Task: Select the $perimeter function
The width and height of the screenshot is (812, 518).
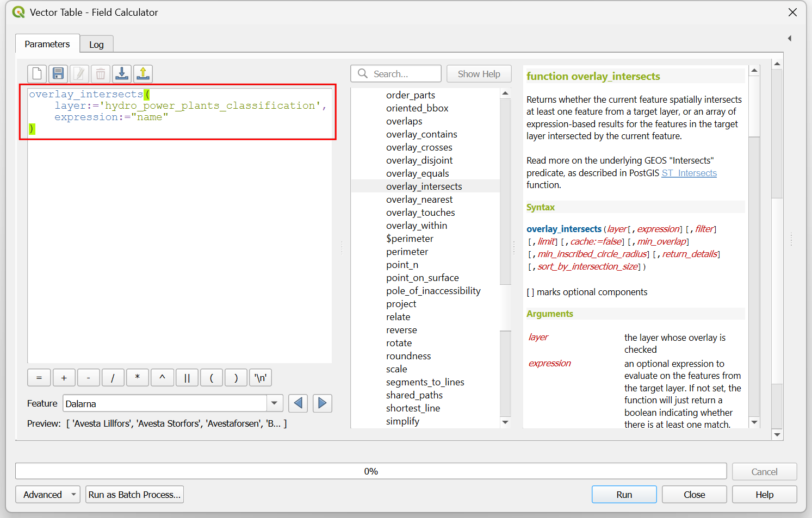Action: point(410,239)
